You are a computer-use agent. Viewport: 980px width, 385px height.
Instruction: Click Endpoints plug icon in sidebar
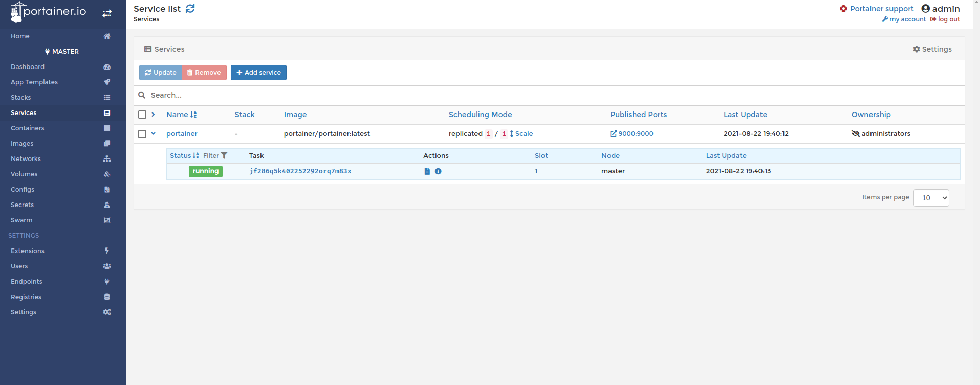click(x=107, y=282)
